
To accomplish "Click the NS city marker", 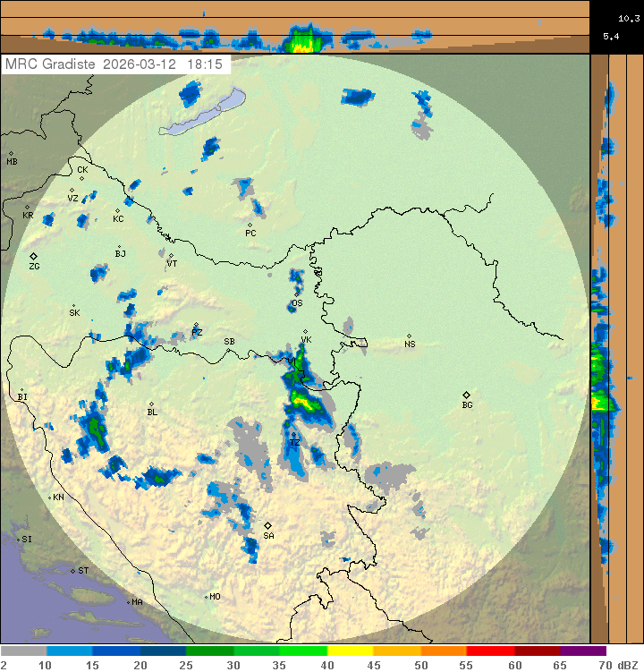I will (x=409, y=336).
